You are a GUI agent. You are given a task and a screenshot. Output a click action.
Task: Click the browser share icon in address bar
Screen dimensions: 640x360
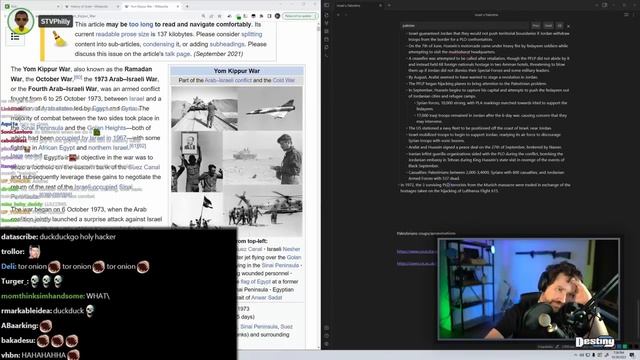pos(211,16)
